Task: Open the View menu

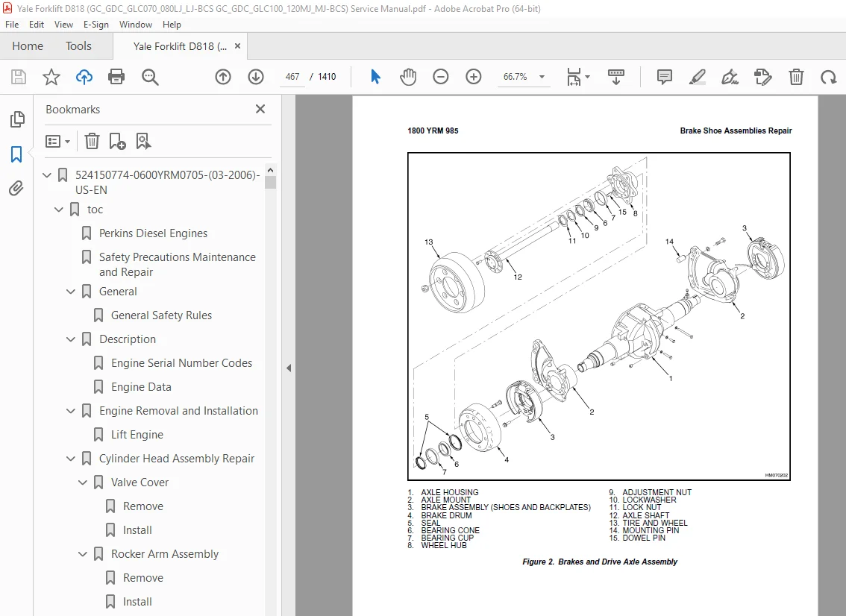Action: [63, 25]
